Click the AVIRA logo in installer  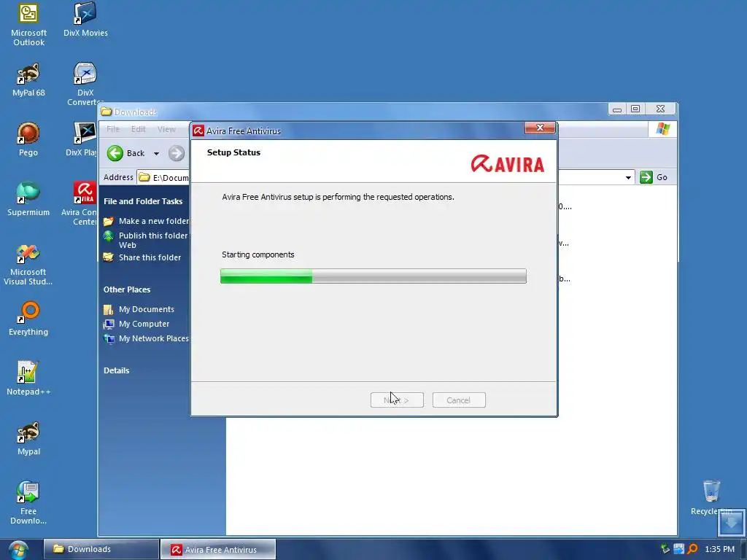click(508, 163)
